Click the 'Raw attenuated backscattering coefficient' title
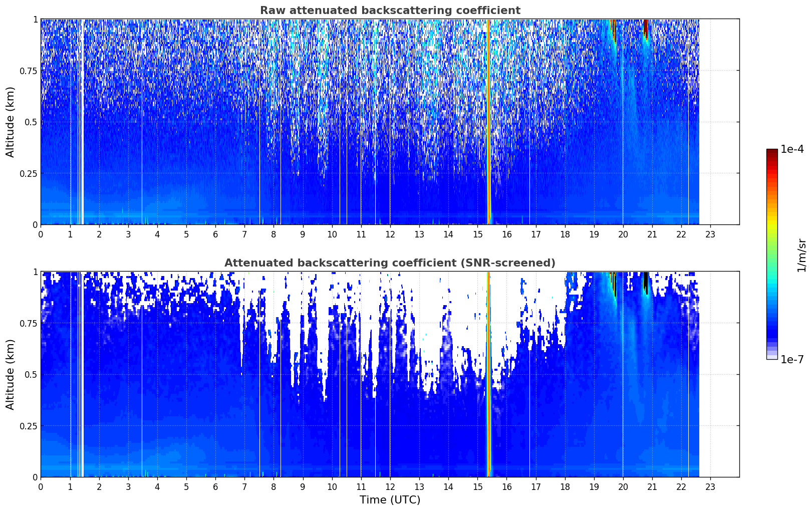 [x=390, y=11]
